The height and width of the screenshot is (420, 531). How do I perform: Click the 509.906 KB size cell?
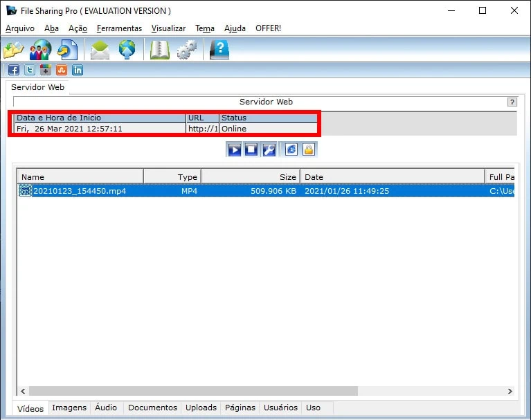coord(273,191)
